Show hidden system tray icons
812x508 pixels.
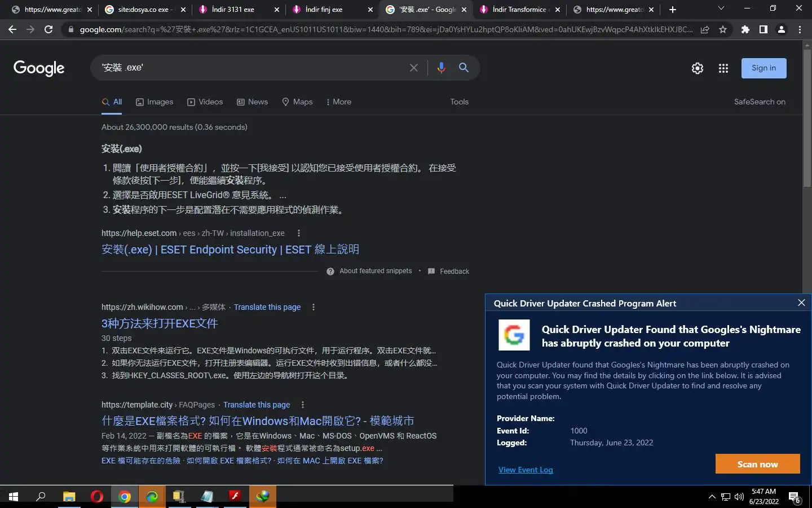[x=712, y=497]
